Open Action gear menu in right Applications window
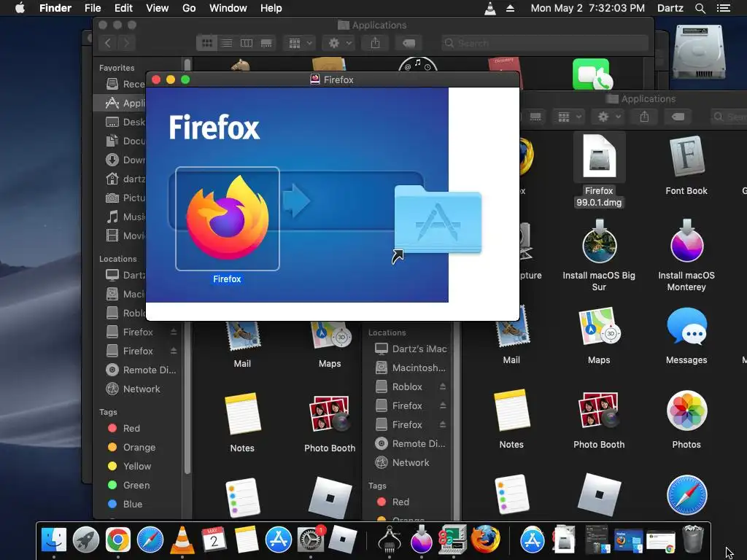747x560 pixels. [x=609, y=117]
